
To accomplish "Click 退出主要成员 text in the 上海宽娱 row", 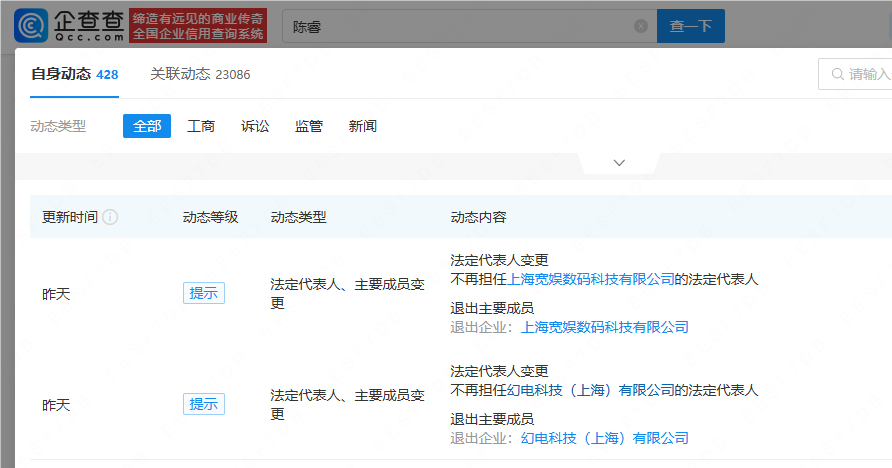I will [492, 308].
